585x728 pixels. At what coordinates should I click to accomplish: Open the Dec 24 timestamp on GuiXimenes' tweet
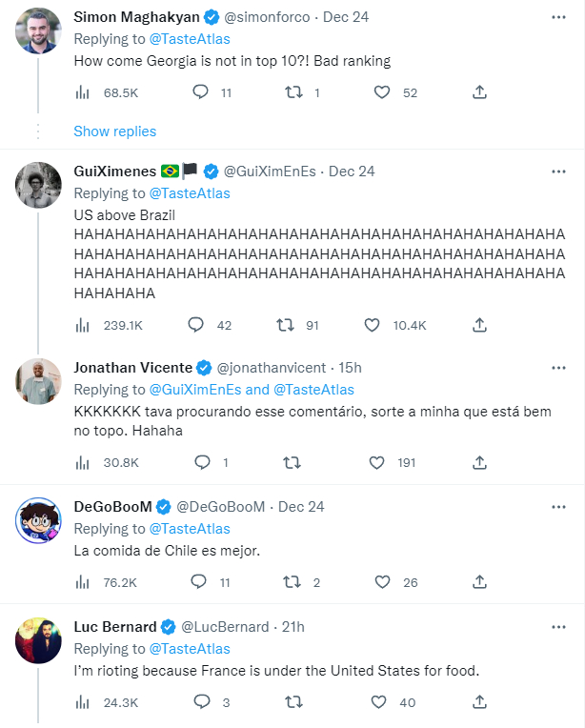[352, 172]
